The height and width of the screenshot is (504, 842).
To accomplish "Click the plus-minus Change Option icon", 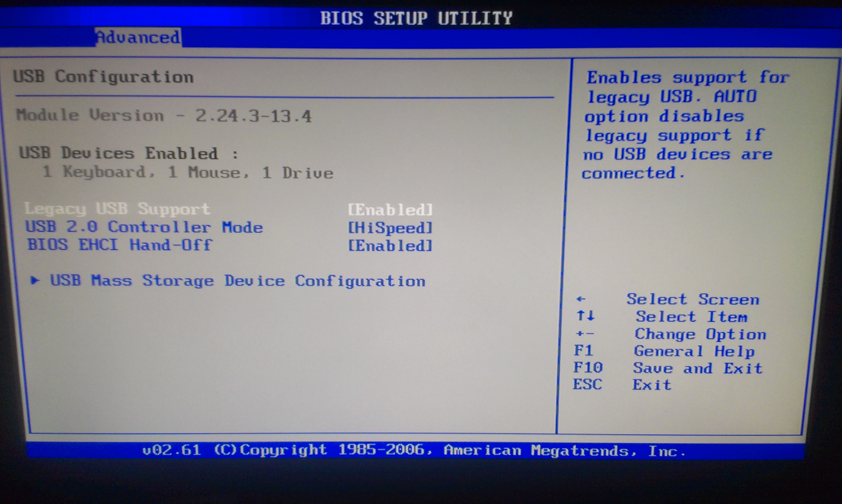I will (585, 334).
